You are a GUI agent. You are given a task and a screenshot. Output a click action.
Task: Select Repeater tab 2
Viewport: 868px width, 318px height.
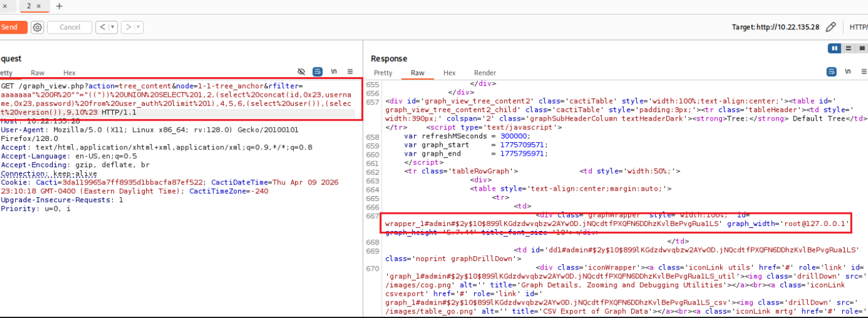pos(29,6)
